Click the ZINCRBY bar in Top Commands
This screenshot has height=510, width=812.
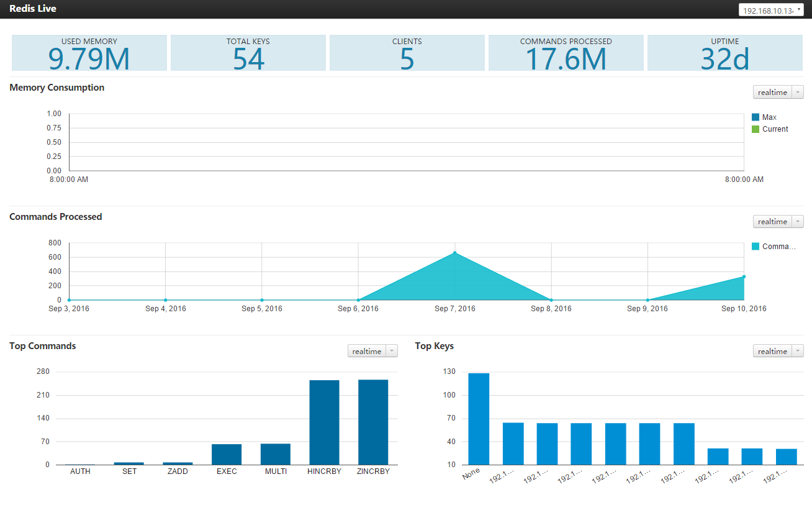pos(373,422)
